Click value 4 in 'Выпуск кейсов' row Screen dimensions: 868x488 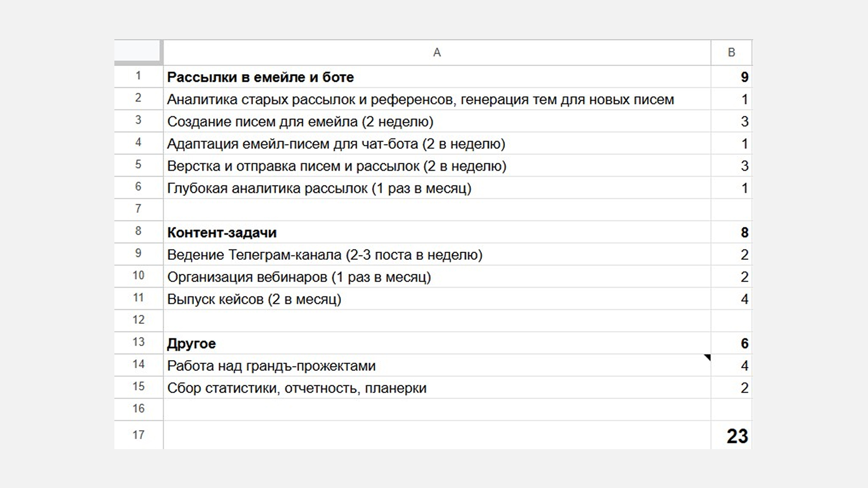coord(731,298)
